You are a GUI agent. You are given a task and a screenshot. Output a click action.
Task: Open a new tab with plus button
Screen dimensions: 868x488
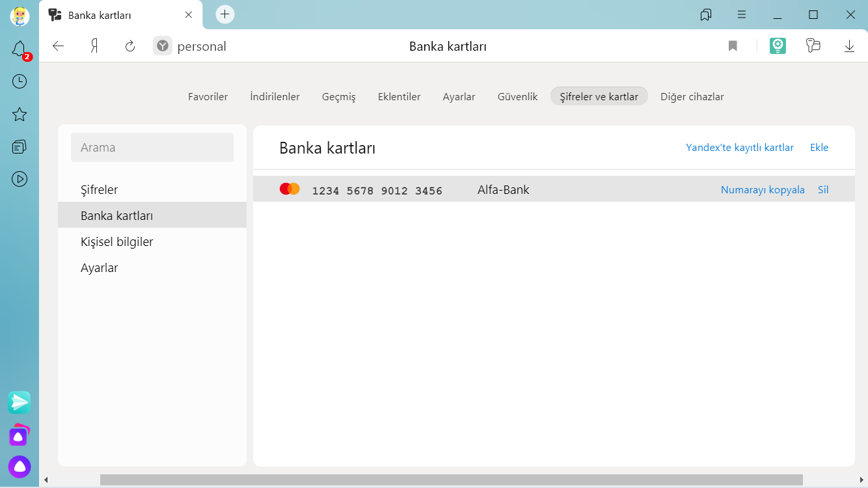click(225, 14)
